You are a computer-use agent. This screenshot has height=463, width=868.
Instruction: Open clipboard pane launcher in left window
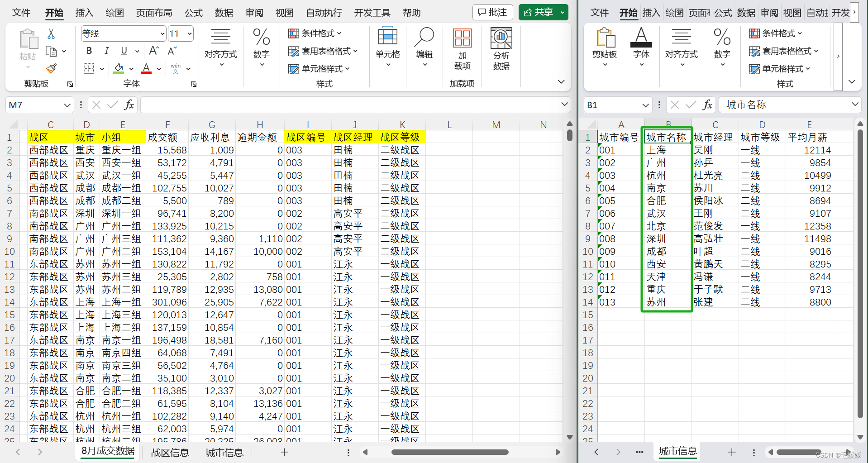tap(70, 84)
